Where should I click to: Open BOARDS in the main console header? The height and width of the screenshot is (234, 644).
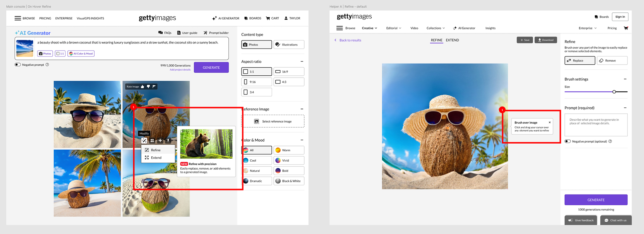pos(253,18)
